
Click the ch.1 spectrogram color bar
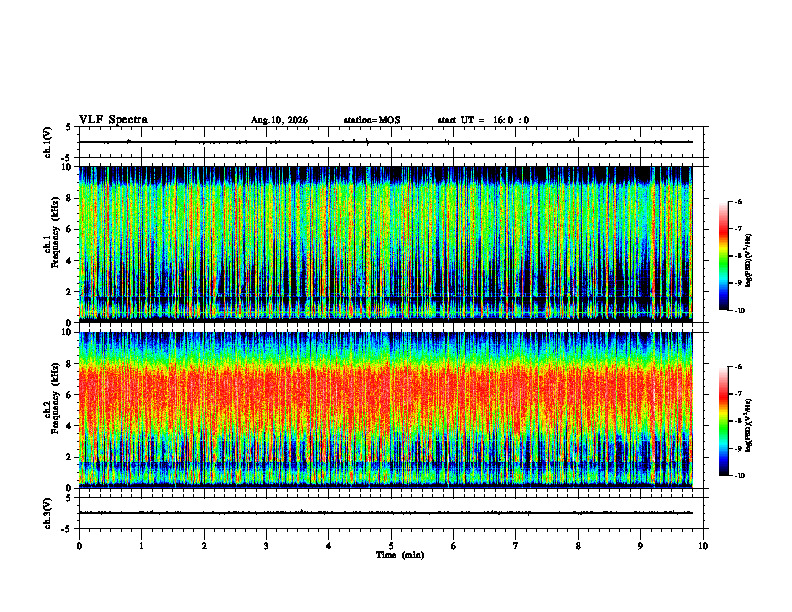(723, 256)
